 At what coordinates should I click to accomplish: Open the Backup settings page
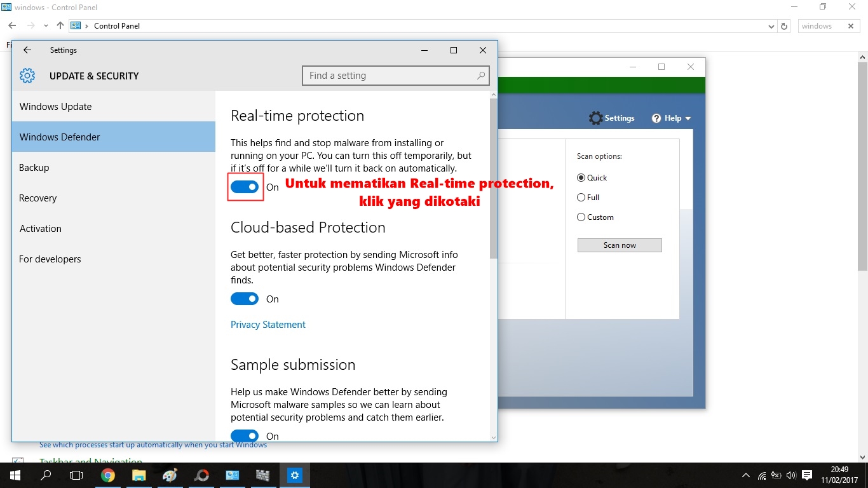coord(114,168)
